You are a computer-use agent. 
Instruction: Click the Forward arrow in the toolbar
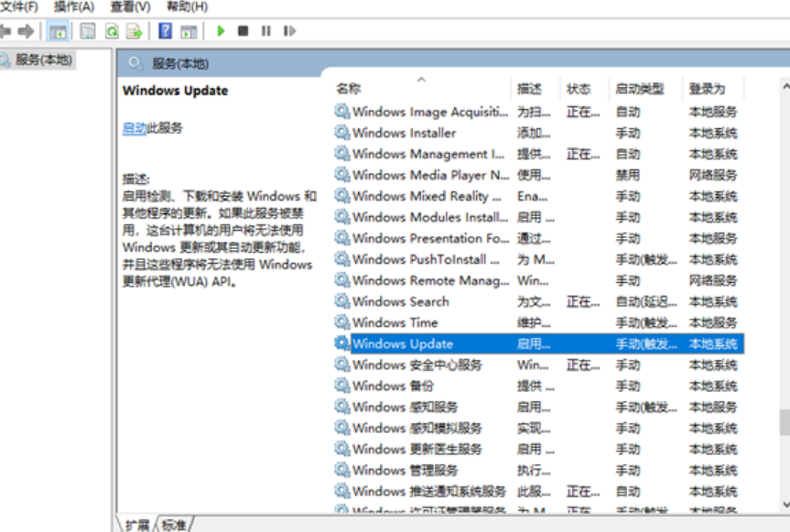26,31
